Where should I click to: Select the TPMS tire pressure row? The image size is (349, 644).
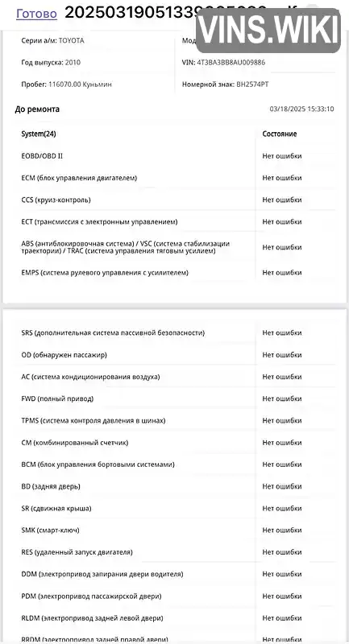click(x=178, y=420)
